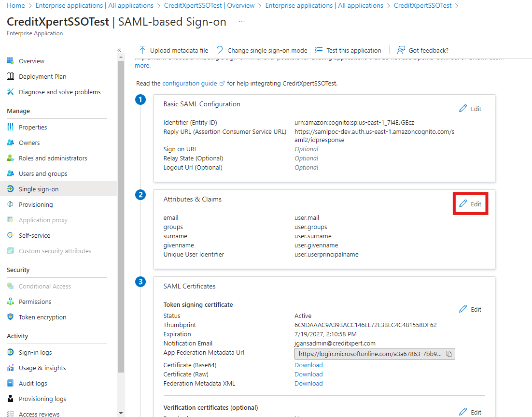Click the Got feedback person icon

click(401, 50)
